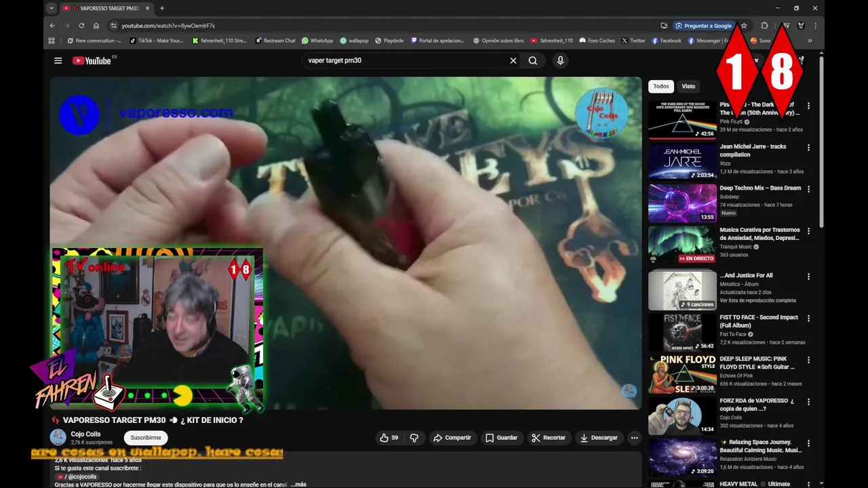Clear the search box text

click(x=513, y=60)
